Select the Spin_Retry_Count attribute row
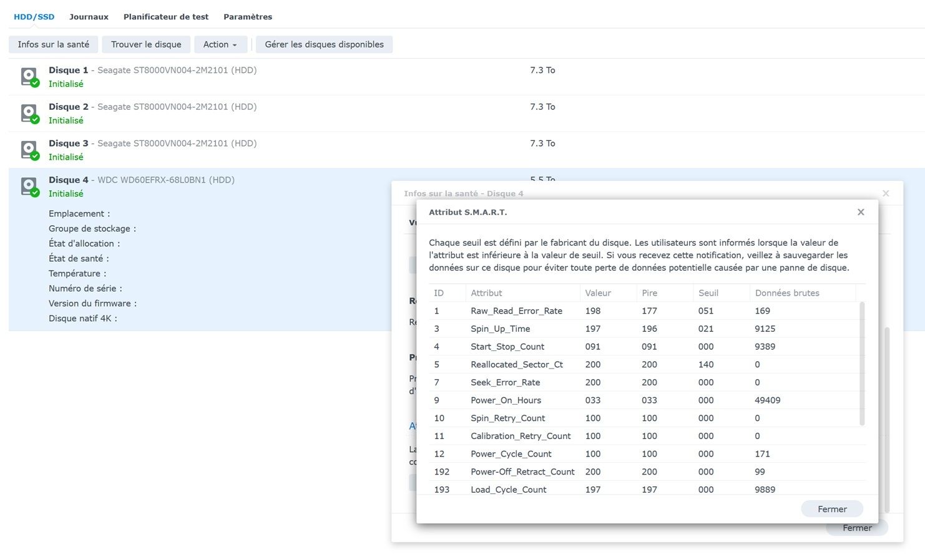Image resolution: width=925 pixels, height=560 pixels. coord(644,418)
